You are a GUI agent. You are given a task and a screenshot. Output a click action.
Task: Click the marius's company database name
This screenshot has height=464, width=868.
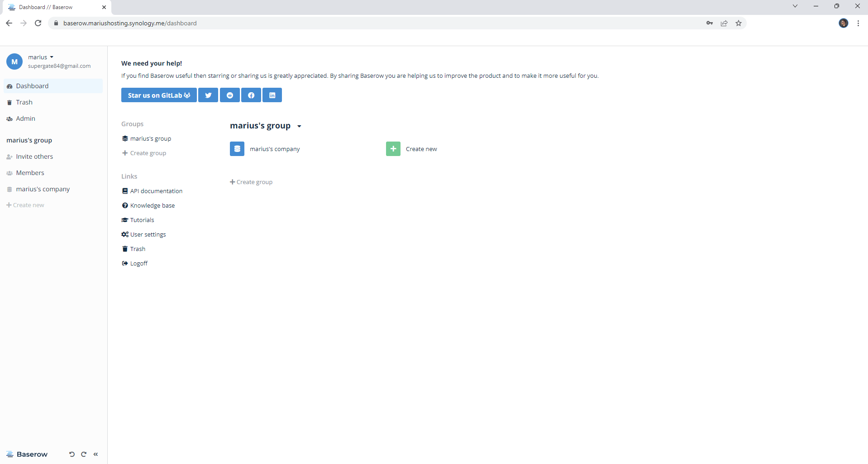click(275, 149)
